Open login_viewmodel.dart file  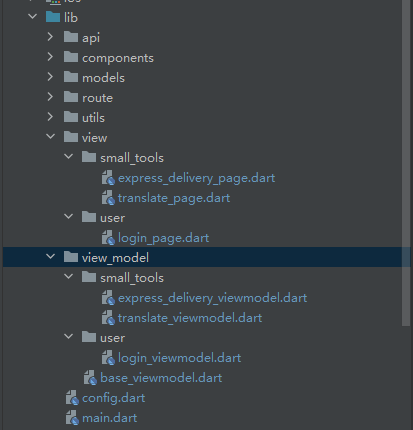pyautogui.click(x=179, y=358)
